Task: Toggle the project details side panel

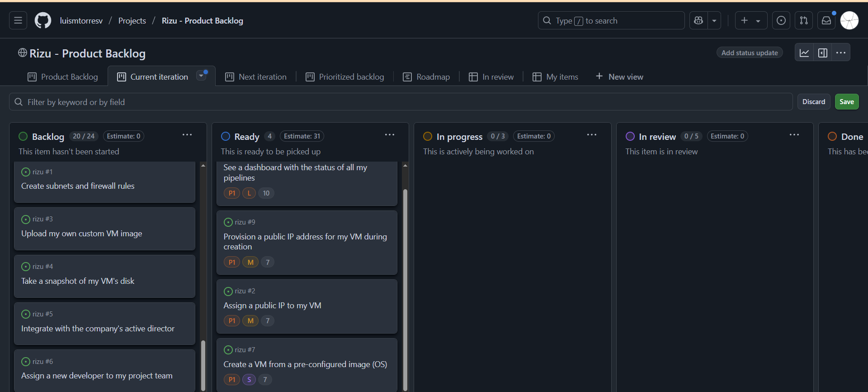Action: [x=823, y=53]
